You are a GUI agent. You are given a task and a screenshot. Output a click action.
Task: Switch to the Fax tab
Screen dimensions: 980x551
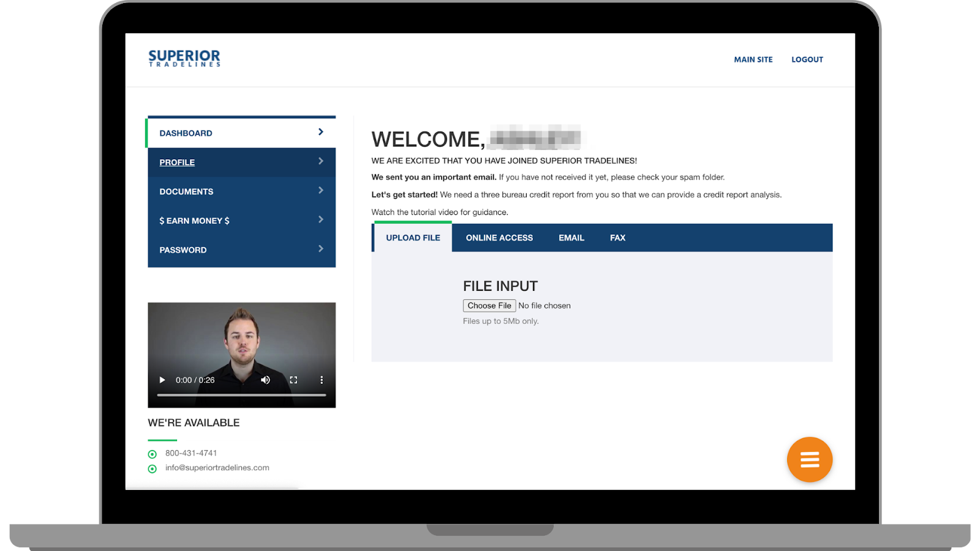(617, 238)
